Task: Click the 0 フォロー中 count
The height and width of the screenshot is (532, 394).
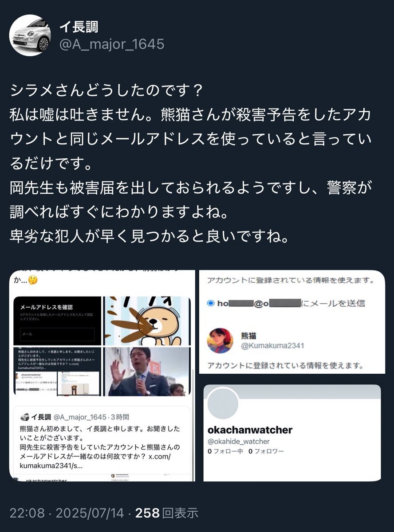Action: (225, 451)
